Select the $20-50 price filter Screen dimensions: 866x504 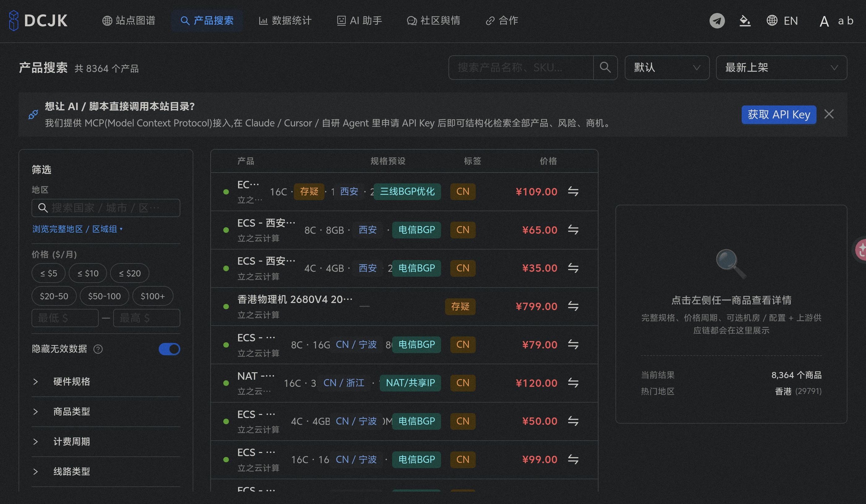coord(54,296)
